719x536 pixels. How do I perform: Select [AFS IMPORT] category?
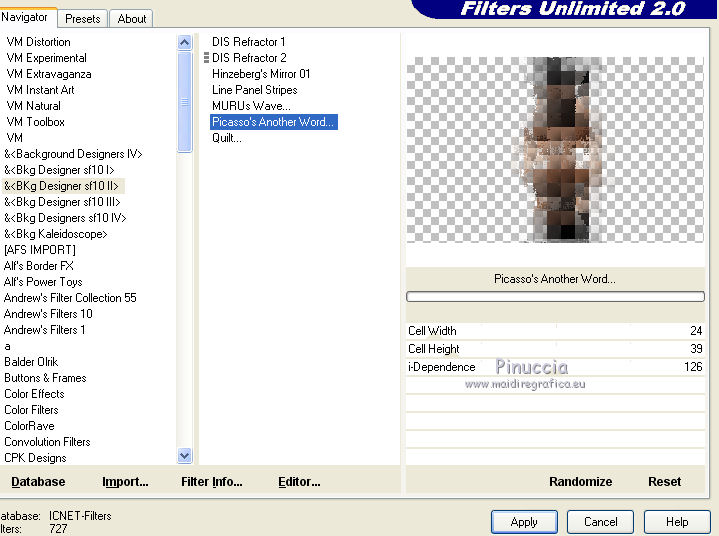click(x=40, y=250)
